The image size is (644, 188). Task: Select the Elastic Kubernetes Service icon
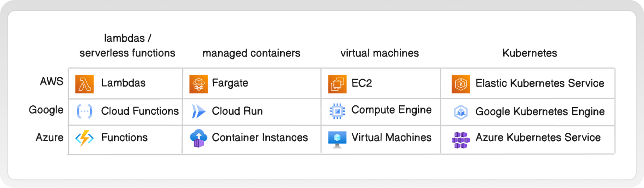pos(460,84)
